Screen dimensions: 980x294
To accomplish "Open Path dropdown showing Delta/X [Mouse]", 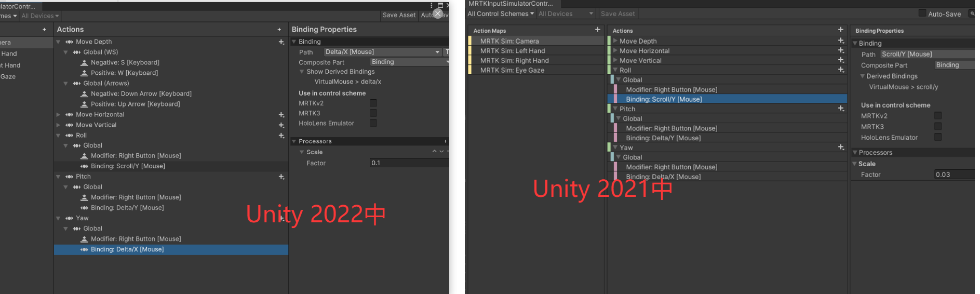I will tap(383, 52).
